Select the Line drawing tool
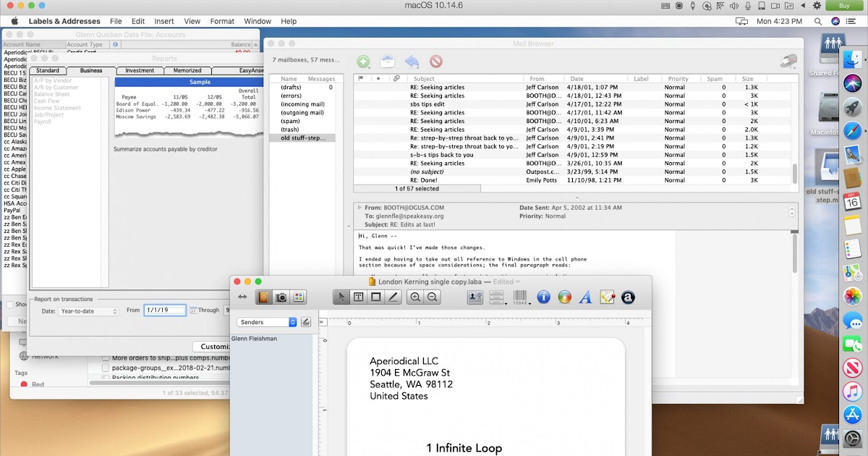This screenshot has height=456, width=868. tap(393, 297)
